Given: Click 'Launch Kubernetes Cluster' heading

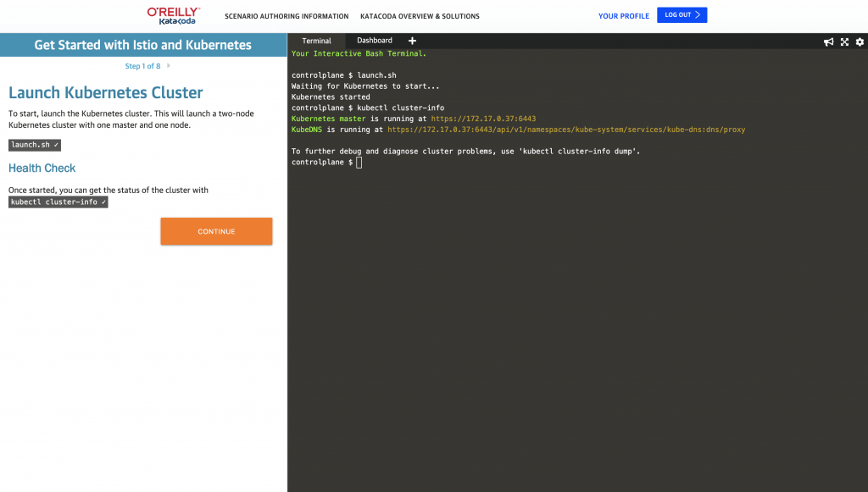Looking at the screenshot, I should [106, 92].
